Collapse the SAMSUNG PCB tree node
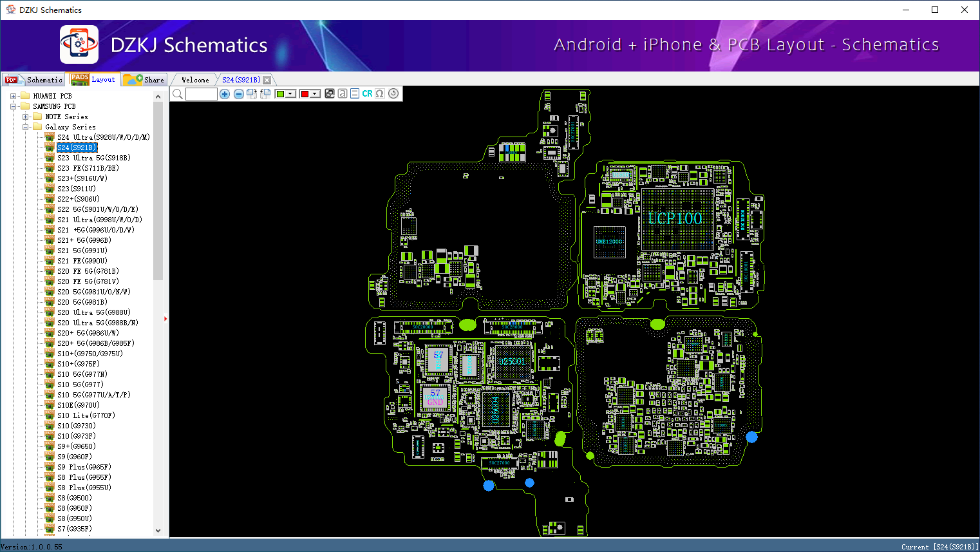The width and height of the screenshot is (980, 552). (13, 106)
